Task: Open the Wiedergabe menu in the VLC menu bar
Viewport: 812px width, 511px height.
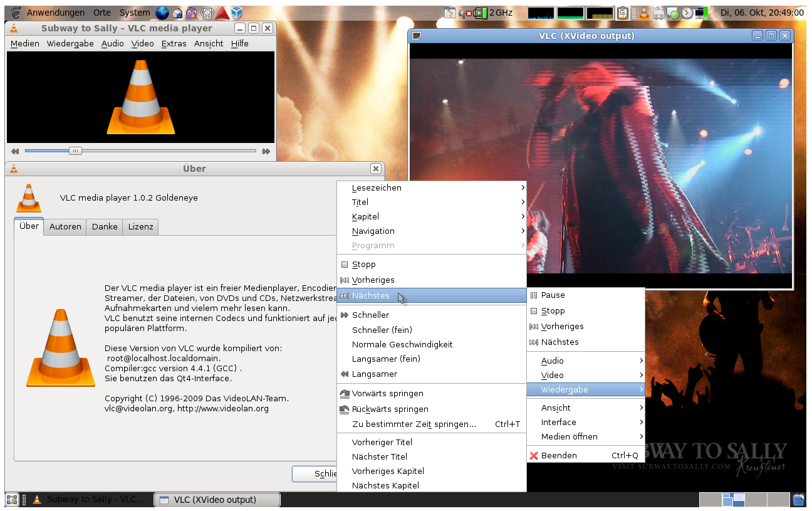Action: (x=70, y=44)
